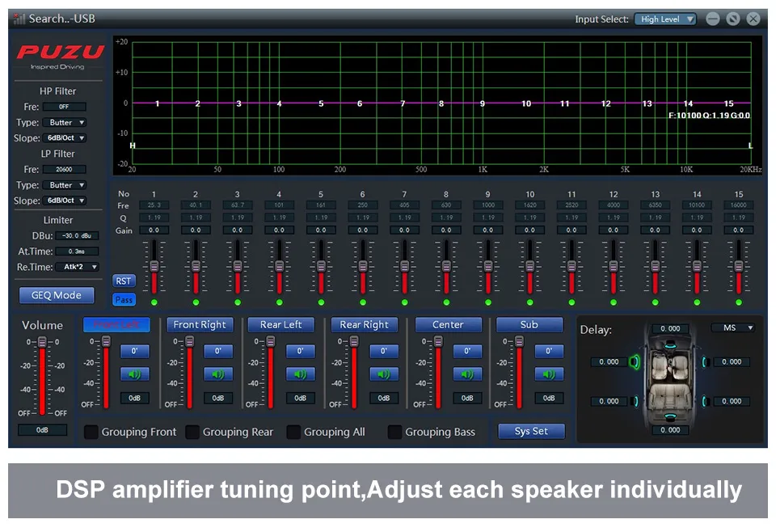Enable Grouping All checkbox
The height and width of the screenshot is (532, 776).
click(x=293, y=432)
